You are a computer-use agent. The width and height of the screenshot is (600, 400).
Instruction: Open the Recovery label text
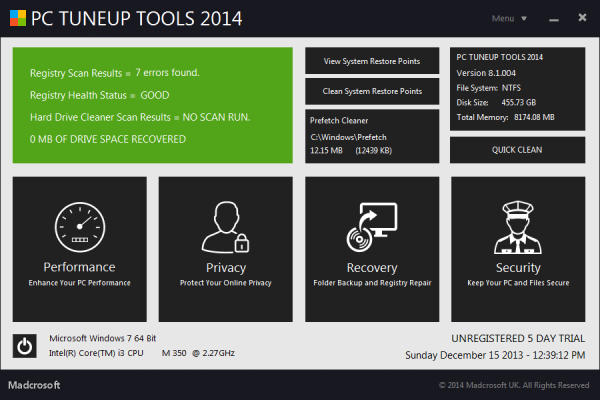372,268
